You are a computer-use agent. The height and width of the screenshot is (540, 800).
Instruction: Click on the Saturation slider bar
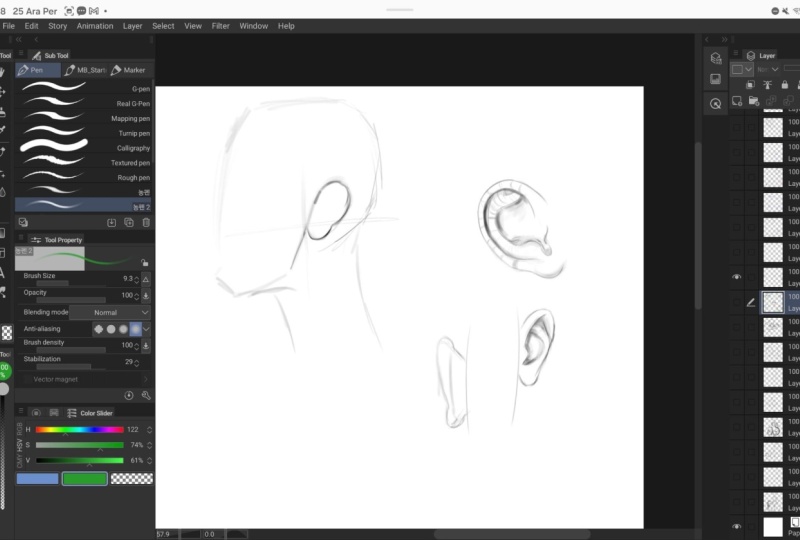pyautogui.click(x=80, y=445)
